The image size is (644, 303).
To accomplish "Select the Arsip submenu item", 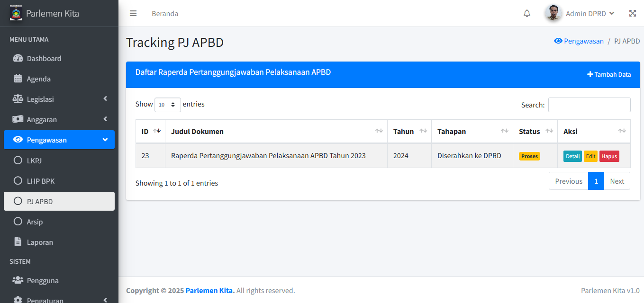I will (x=35, y=222).
